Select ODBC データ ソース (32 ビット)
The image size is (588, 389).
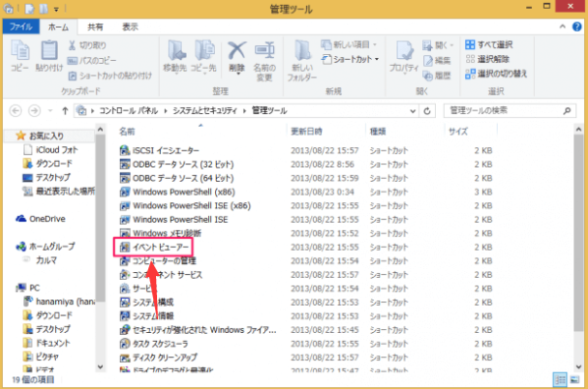tap(177, 164)
